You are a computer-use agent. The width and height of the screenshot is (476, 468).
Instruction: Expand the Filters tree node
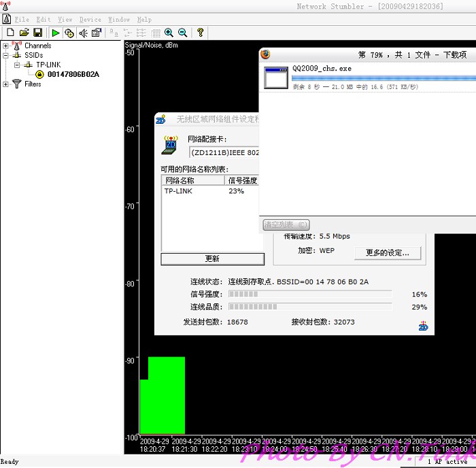pyautogui.click(x=5, y=84)
